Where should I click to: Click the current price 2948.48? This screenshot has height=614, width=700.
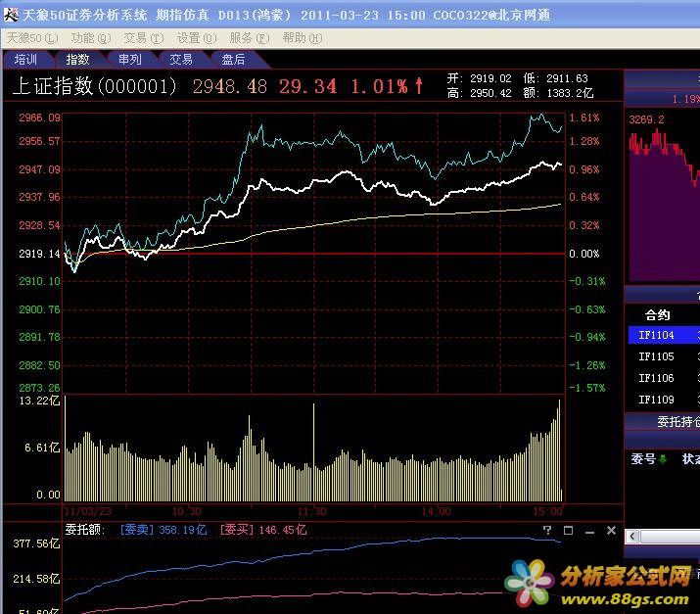(230, 86)
